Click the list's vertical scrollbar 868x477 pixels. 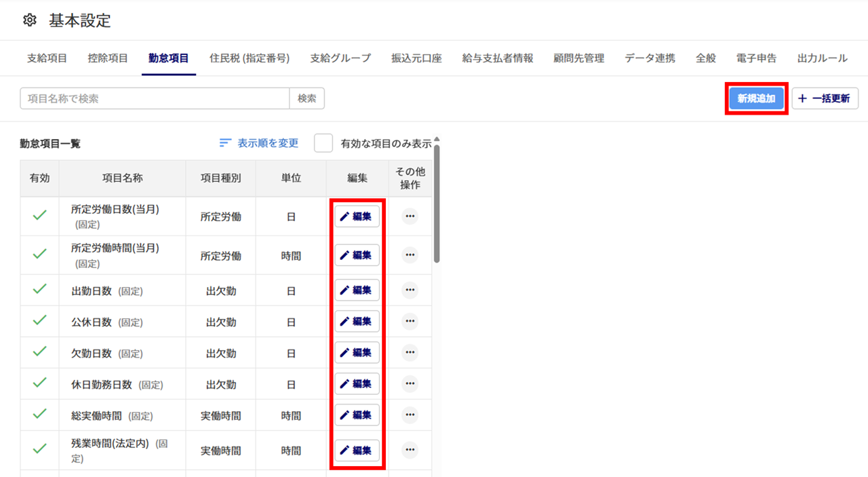click(437, 204)
